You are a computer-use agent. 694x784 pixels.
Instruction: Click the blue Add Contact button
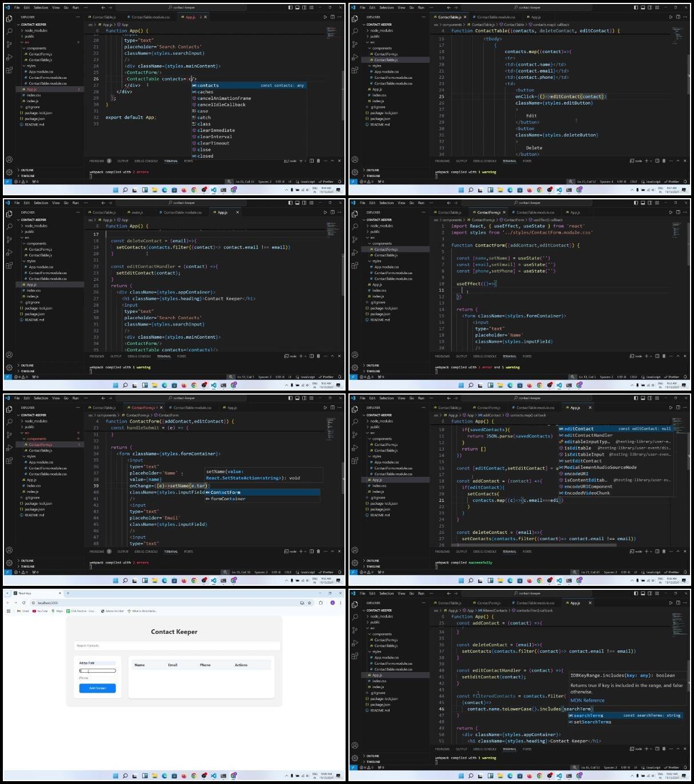click(x=97, y=688)
